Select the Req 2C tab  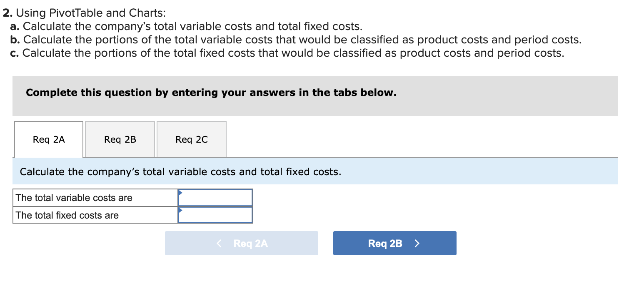tap(192, 140)
